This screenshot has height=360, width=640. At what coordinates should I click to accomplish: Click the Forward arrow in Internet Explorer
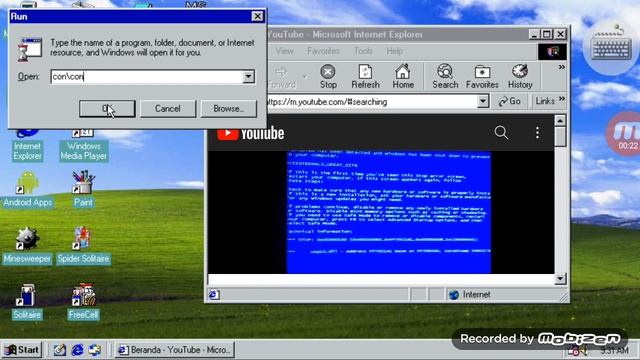282,76
